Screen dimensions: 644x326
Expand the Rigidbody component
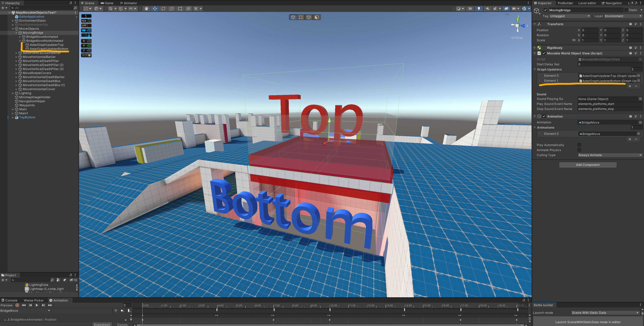pyautogui.click(x=534, y=48)
